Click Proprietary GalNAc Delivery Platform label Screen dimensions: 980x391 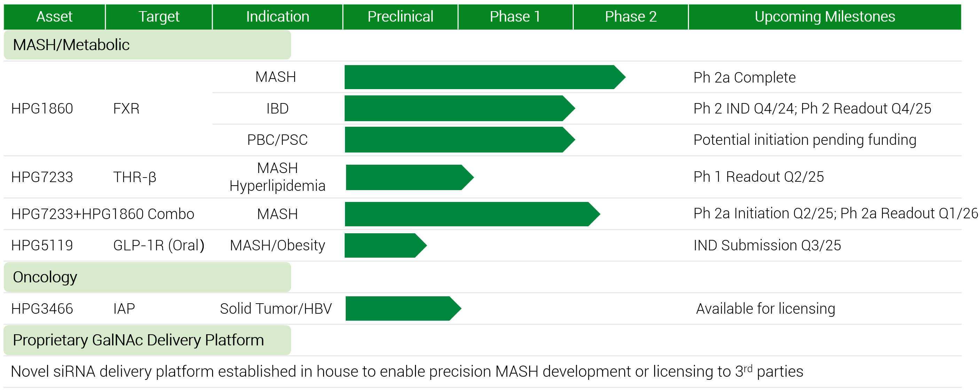[147, 340]
